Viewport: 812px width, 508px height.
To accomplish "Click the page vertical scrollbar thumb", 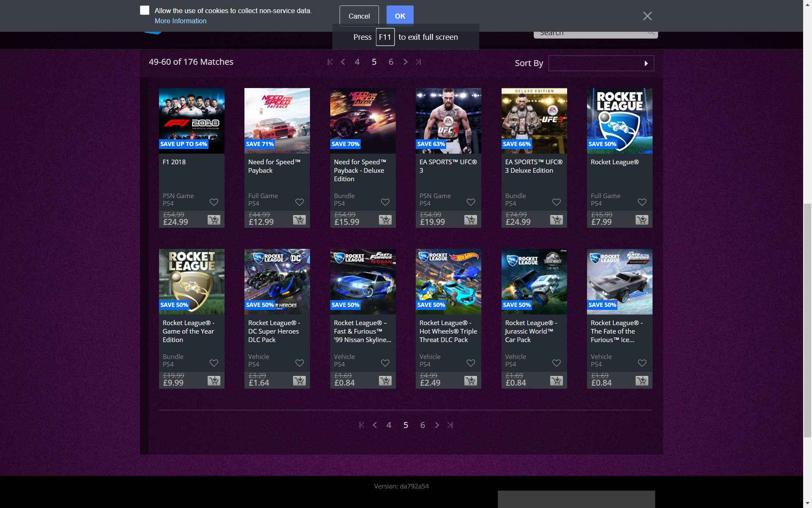I will [807, 320].
